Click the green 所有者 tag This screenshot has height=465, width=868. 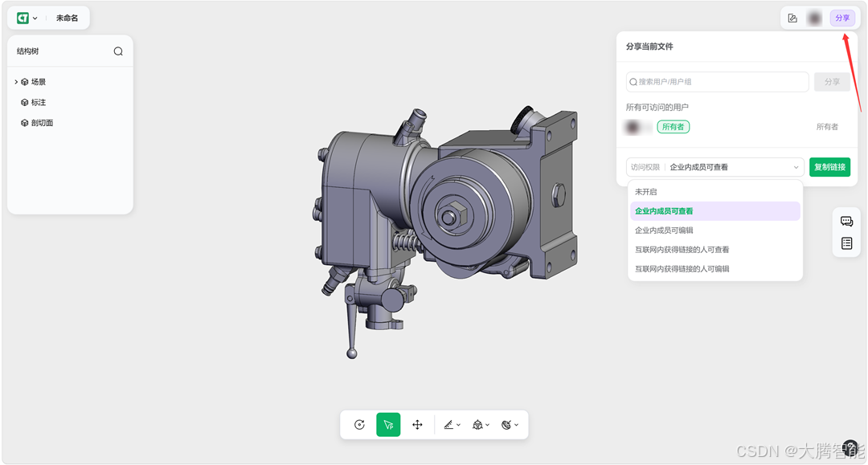(x=674, y=127)
